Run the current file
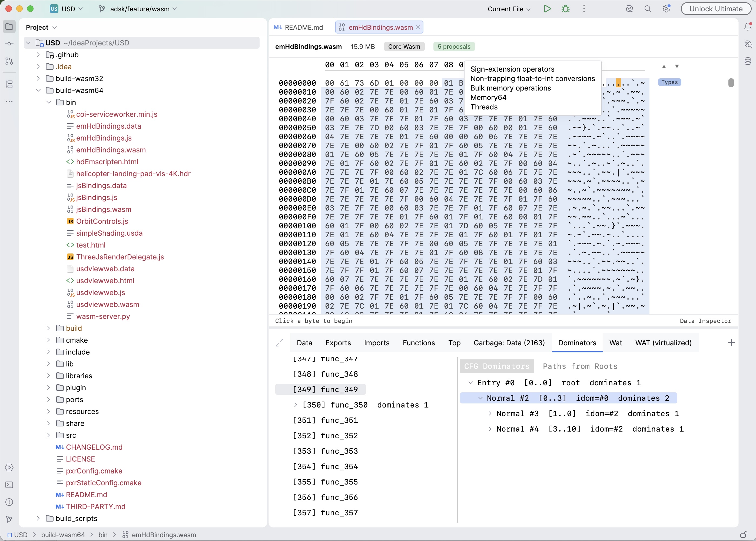The image size is (756, 541). point(547,9)
